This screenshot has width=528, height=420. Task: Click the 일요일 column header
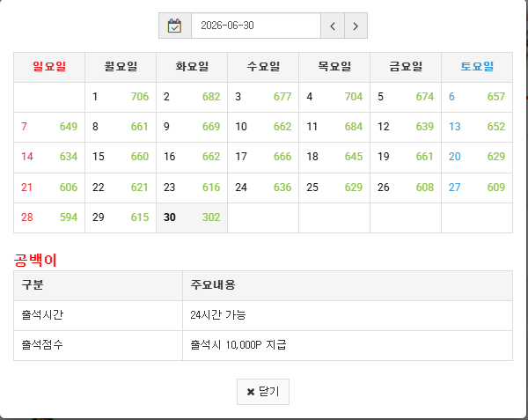49,67
